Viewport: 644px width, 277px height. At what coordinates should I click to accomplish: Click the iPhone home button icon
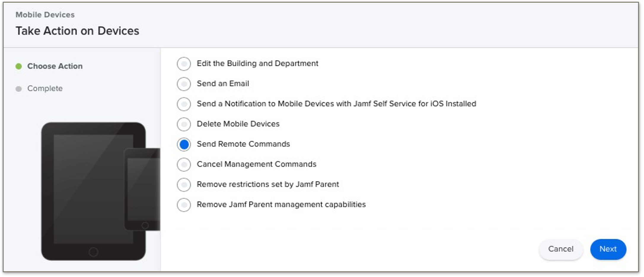[145, 225]
